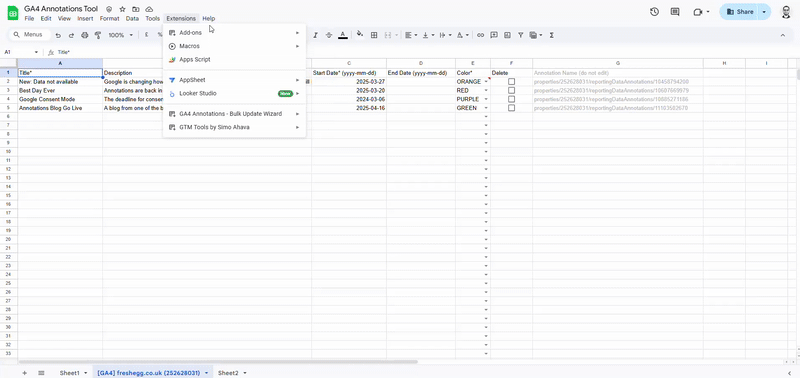Switch to the Sheet2 tab
The width and height of the screenshot is (800, 378).
(228, 373)
